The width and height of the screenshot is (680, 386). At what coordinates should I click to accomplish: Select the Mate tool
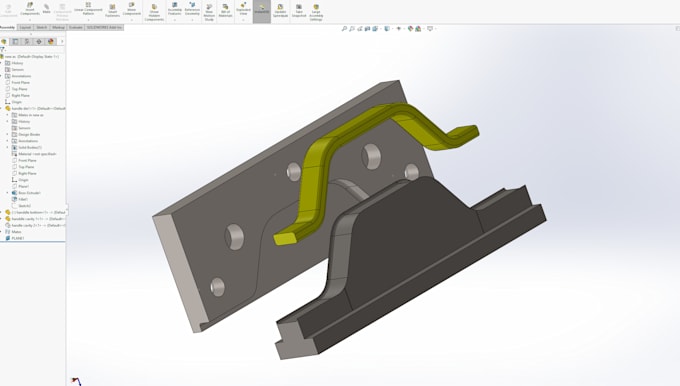pyautogui.click(x=46, y=9)
